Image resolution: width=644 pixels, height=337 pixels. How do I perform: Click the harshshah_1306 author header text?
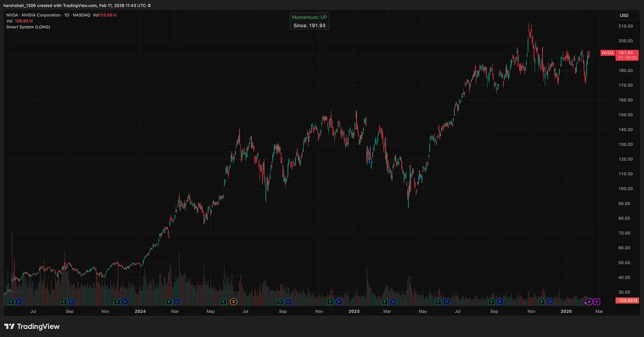20,6
